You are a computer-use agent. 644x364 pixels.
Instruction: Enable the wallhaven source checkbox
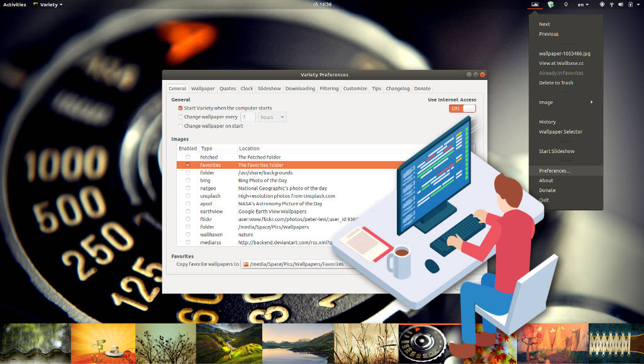click(x=187, y=235)
